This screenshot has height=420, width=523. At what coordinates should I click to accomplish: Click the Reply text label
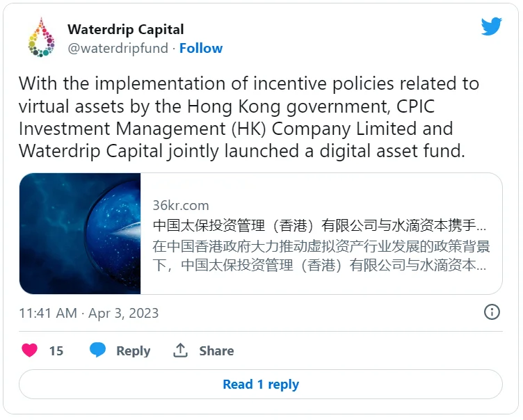point(133,351)
